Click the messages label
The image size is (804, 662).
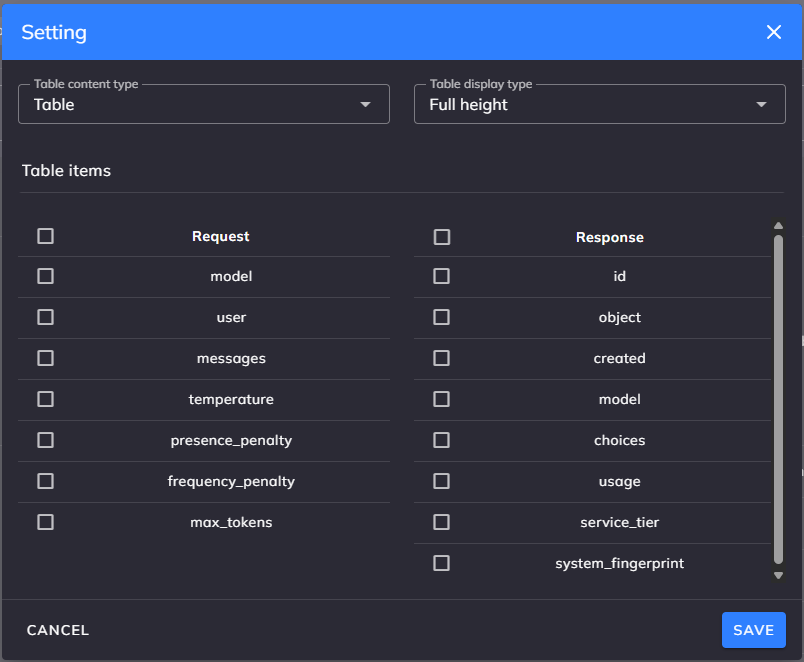pos(231,358)
